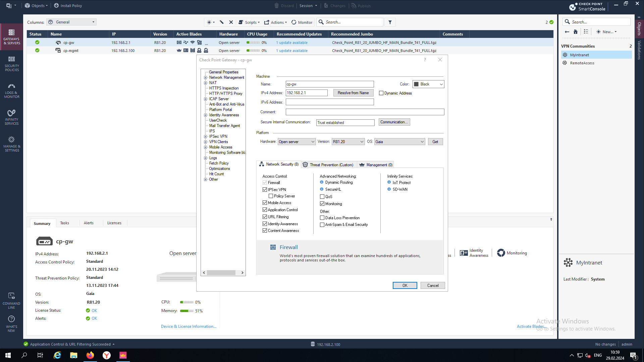Click the Install Policy icon
This screenshot has height=362, width=644.
(56, 6)
